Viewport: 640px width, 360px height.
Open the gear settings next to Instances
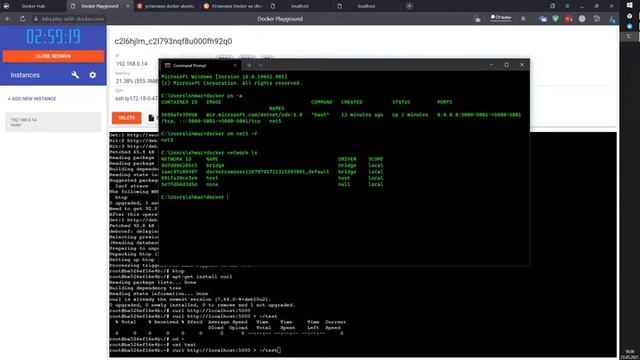[x=93, y=75]
